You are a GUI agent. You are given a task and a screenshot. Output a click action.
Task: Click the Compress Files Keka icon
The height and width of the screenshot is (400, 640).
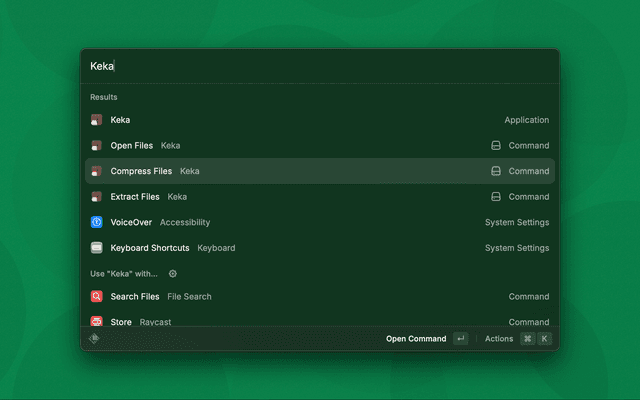pos(97,171)
